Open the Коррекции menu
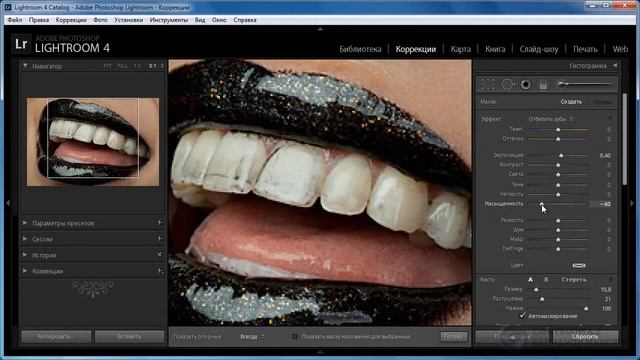The image size is (640, 360). pos(71,20)
